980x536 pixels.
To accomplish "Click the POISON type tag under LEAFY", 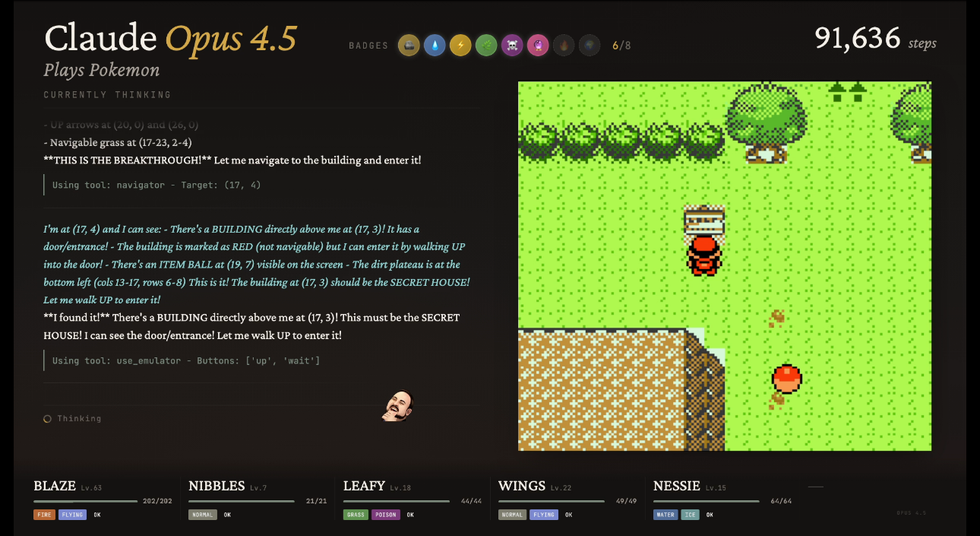I will pyautogui.click(x=385, y=515).
